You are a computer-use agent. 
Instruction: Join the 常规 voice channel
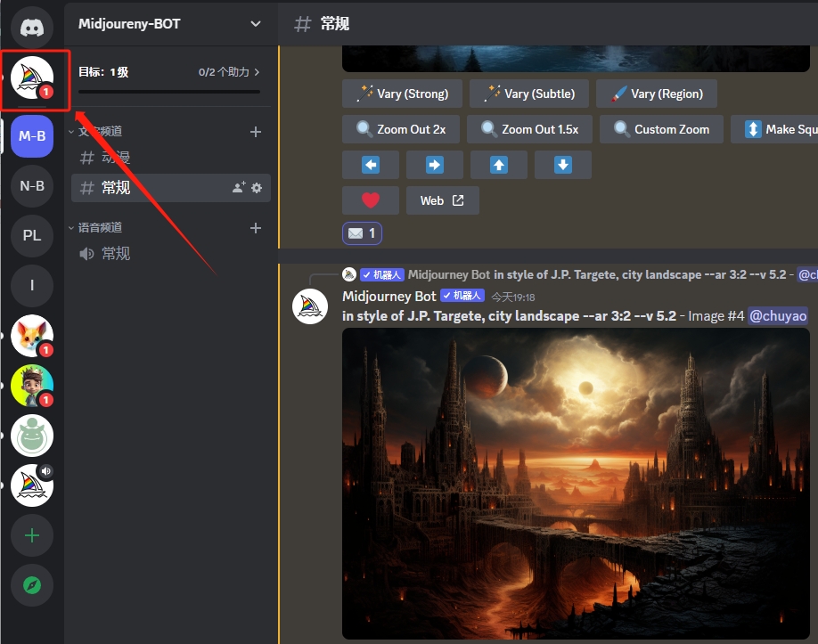pos(116,254)
